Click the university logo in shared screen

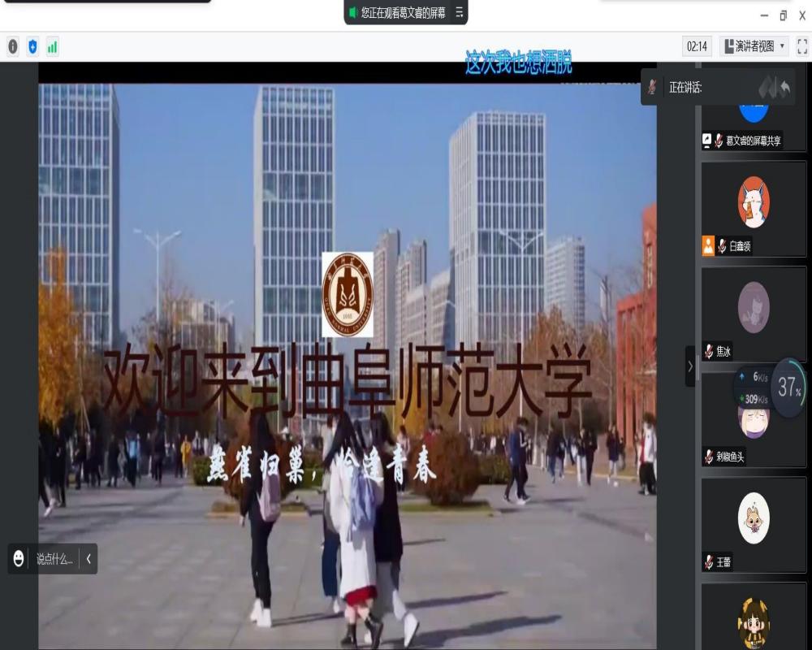pos(348,294)
